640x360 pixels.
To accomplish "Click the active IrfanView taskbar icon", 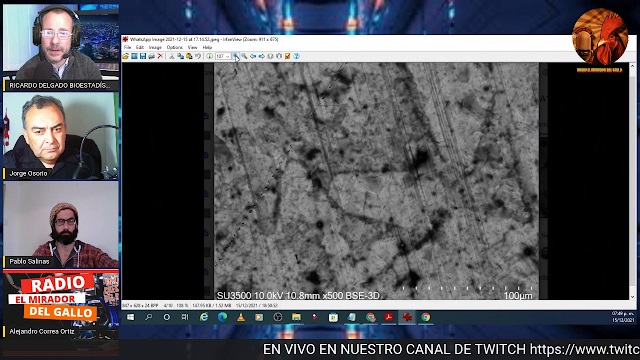I will pos(407,317).
